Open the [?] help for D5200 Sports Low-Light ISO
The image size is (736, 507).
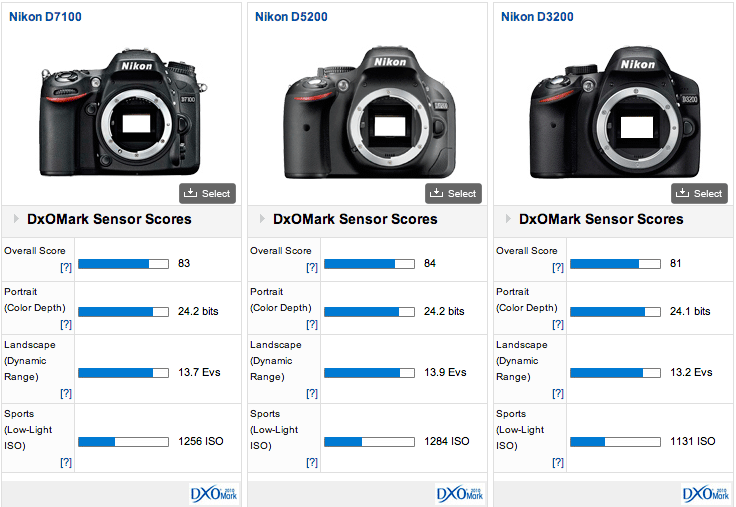312,462
